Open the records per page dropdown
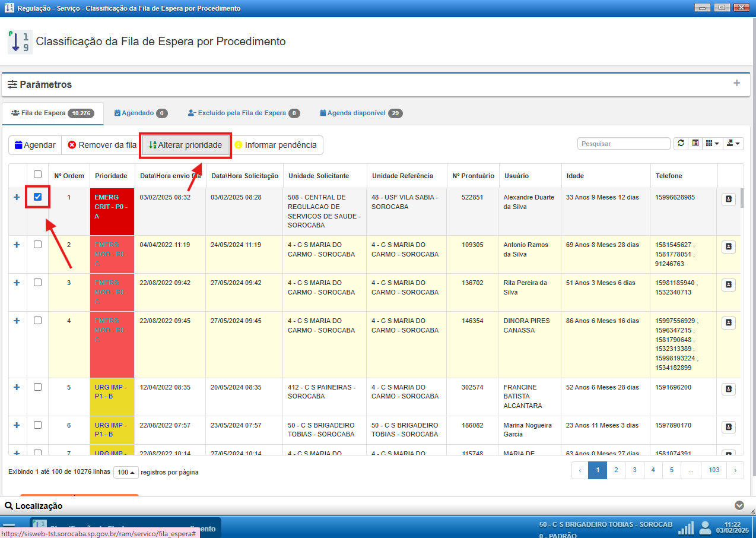Screen dimensions: 756x538 [x=126, y=472]
